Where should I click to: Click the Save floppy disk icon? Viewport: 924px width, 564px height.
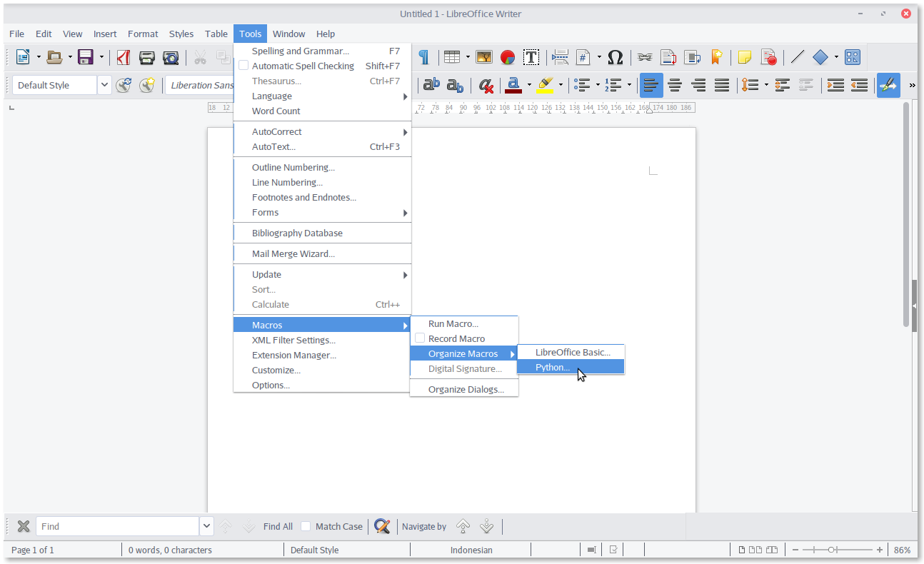pos(86,57)
